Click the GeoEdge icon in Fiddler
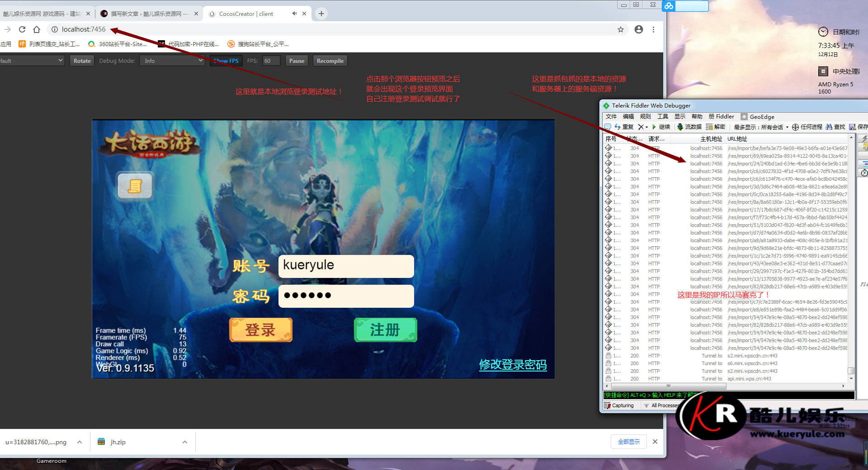 (744, 117)
